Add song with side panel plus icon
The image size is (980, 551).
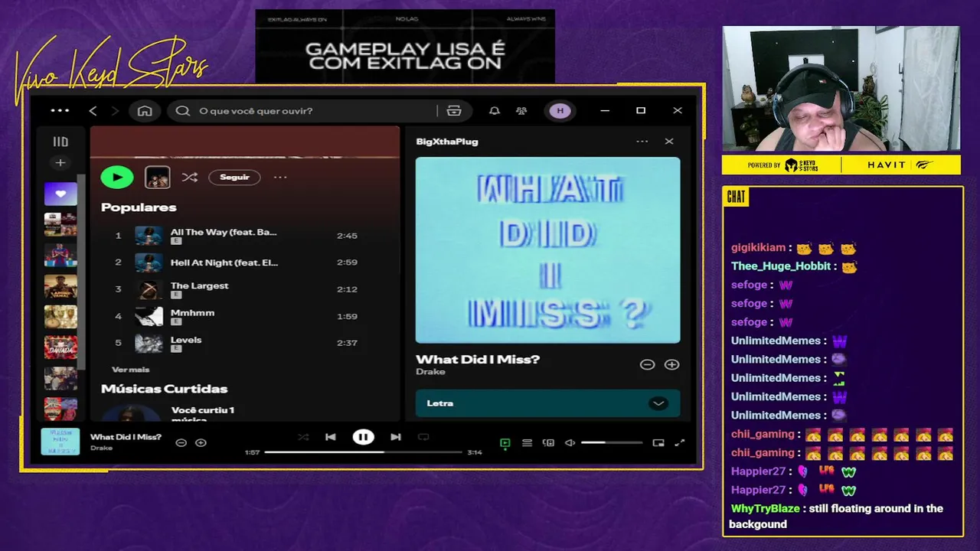coord(671,365)
